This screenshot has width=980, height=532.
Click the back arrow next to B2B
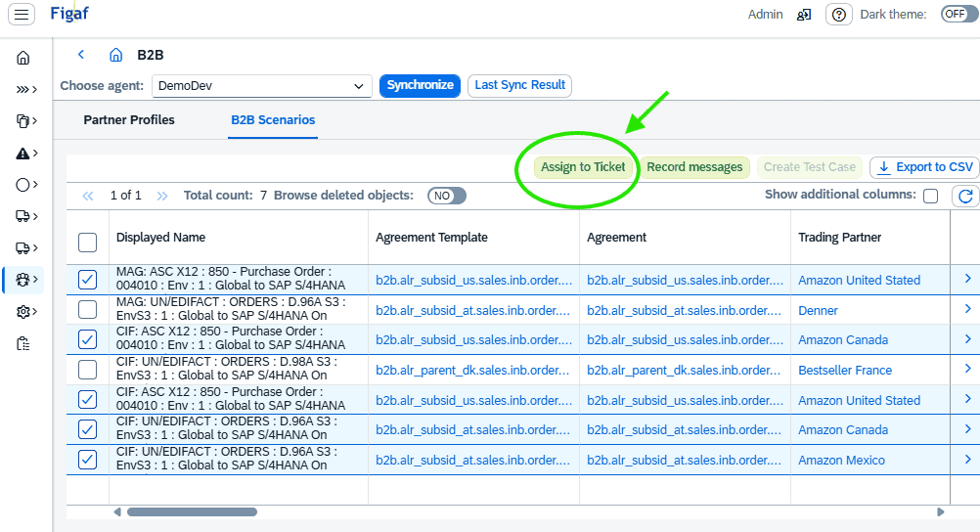[80, 55]
